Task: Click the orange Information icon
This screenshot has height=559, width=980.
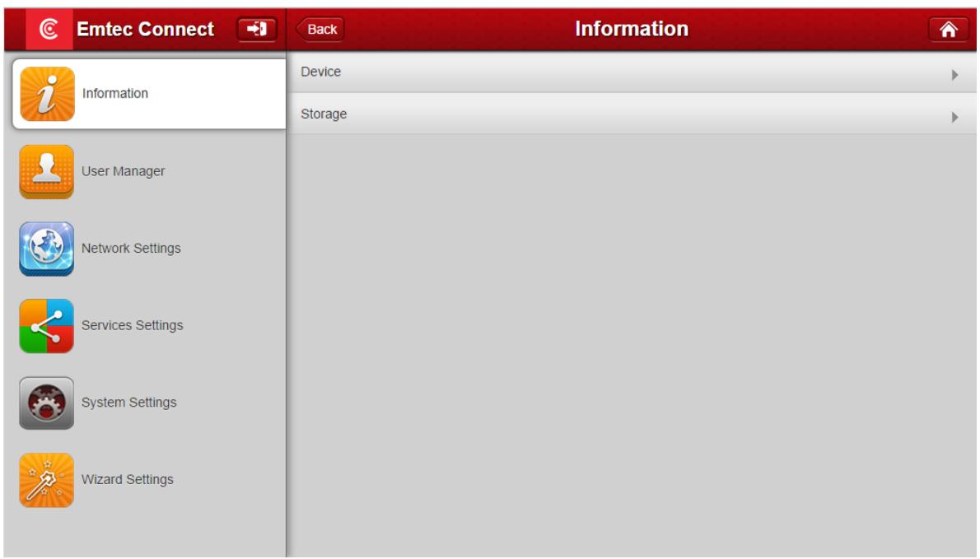Action: tap(48, 94)
